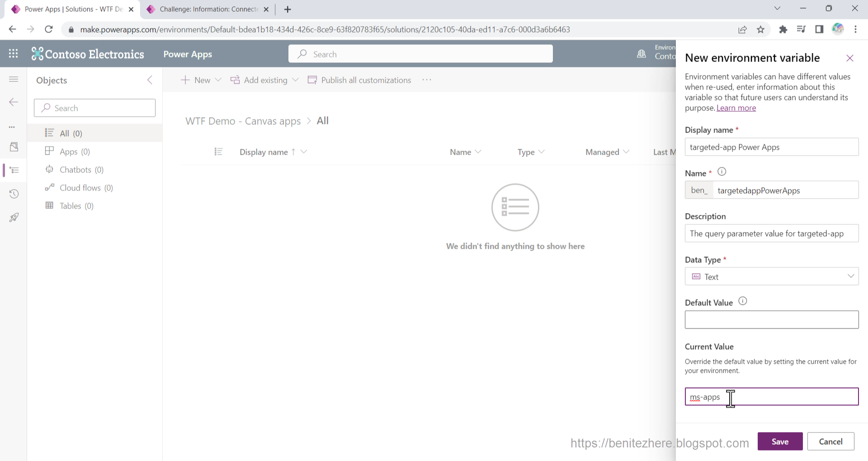Open Chrome three-dot menu
868x461 pixels.
(856, 29)
